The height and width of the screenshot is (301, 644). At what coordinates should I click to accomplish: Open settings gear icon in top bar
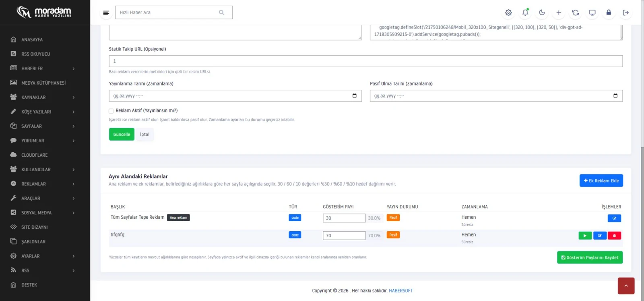[x=508, y=12]
